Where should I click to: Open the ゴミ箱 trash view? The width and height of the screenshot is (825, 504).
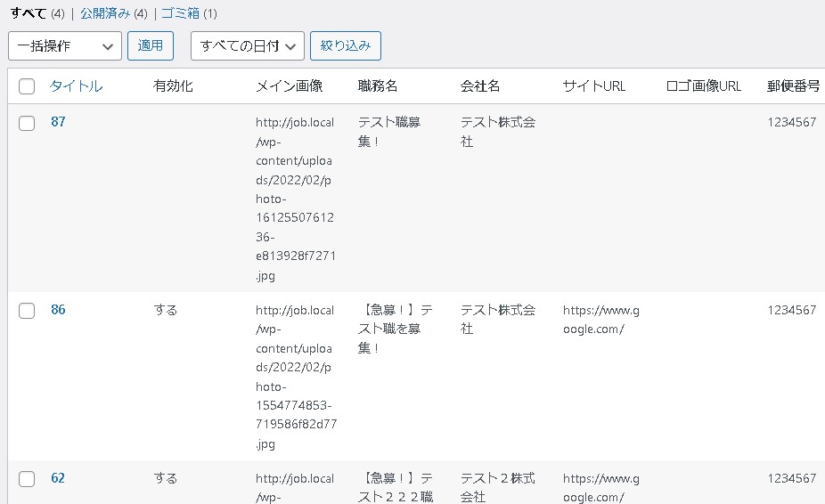[x=180, y=13]
